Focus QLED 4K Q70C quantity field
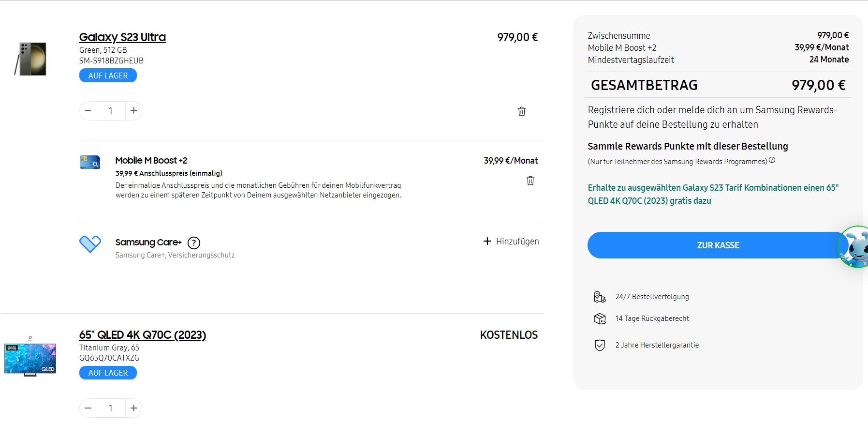 click(x=111, y=408)
